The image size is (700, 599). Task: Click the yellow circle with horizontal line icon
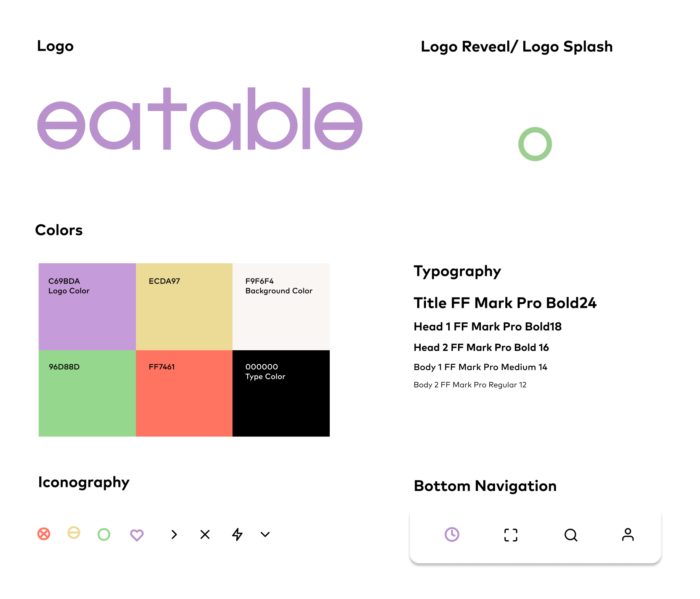(74, 532)
